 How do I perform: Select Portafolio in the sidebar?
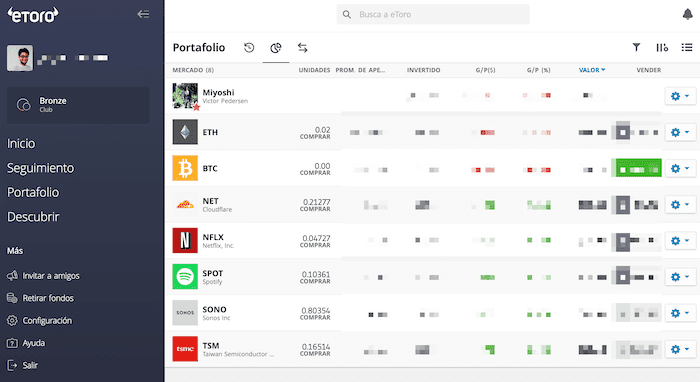pyautogui.click(x=33, y=192)
